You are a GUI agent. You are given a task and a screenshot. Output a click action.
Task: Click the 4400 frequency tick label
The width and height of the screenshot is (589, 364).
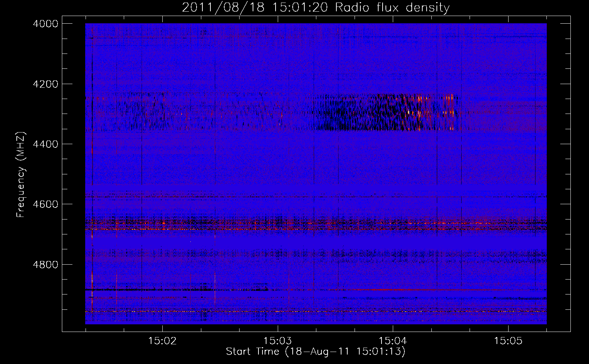pos(46,144)
